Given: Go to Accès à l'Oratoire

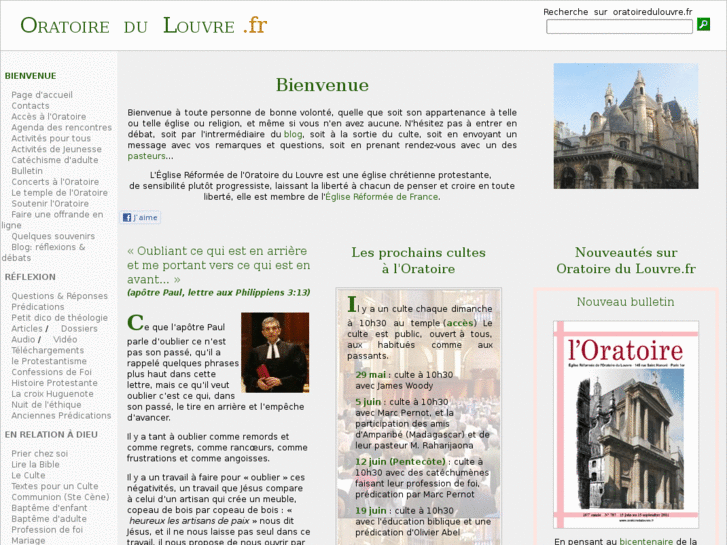Looking at the screenshot, I should [49, 116].
